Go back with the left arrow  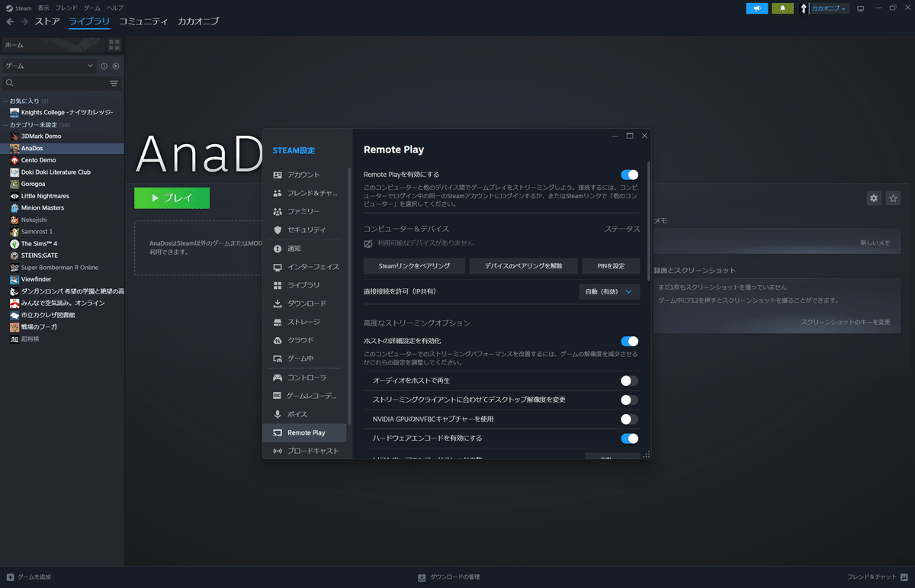pyautogui.click(x=10, y=21)
